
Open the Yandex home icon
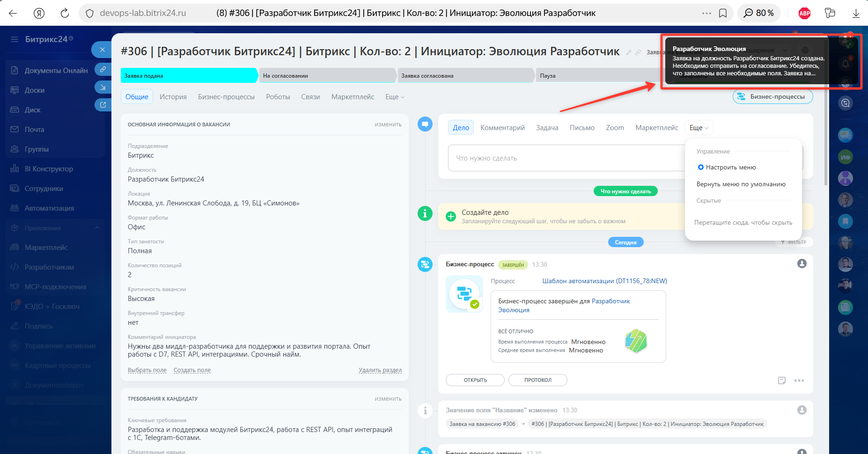(x=39, y=13)
